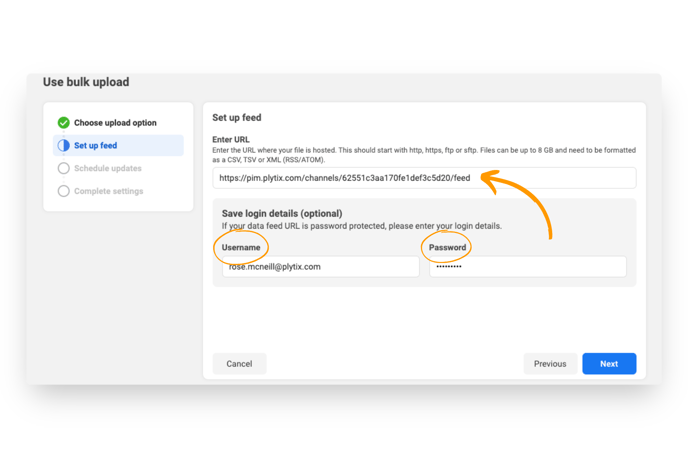Focus the masked Password field
Screen dimensions: 688x458
(x=528, y=267)
